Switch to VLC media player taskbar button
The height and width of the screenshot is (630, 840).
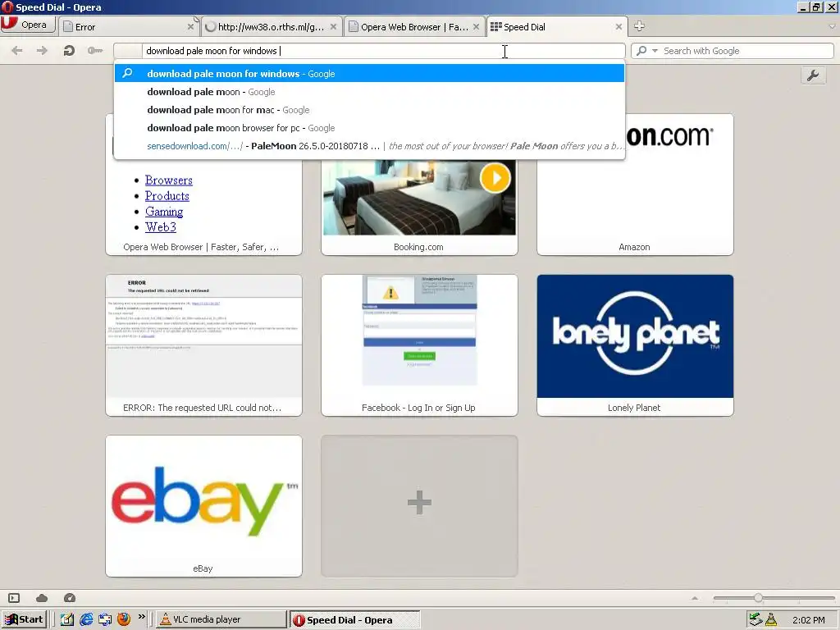[221, 620]
